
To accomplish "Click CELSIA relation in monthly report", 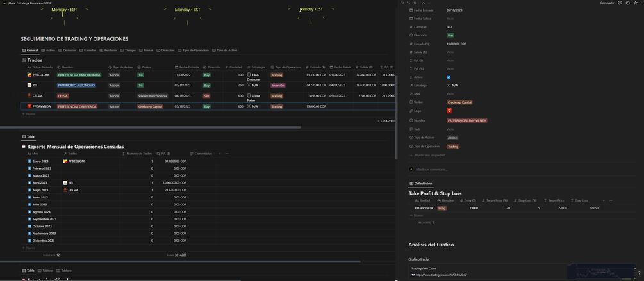I will tap(71, 190).
